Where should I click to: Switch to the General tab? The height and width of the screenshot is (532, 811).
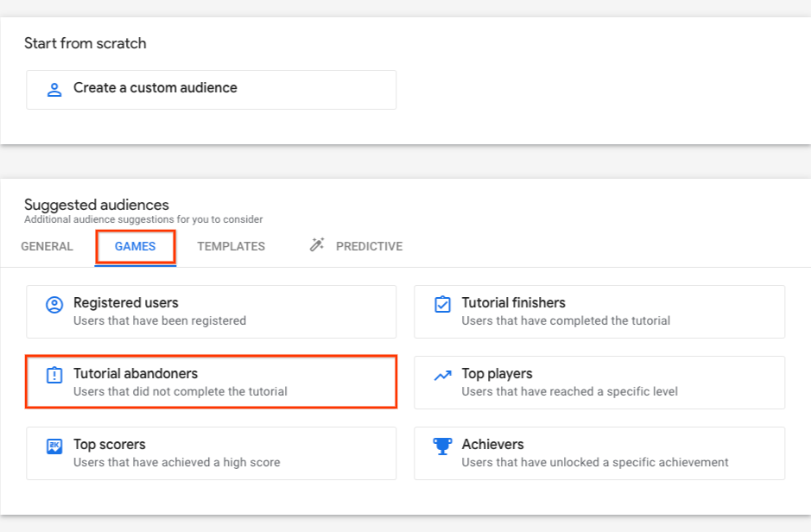[x=47, y=247]
